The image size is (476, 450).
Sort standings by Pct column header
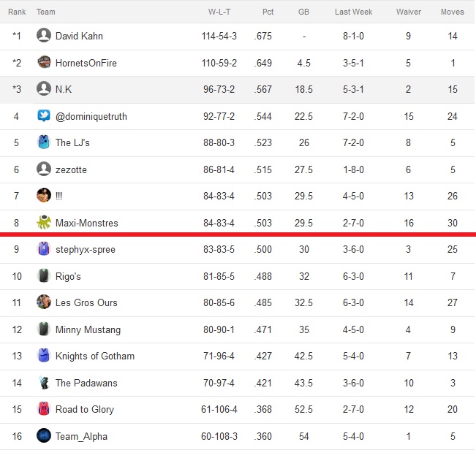pyautogui.click(x=268, y=12)
